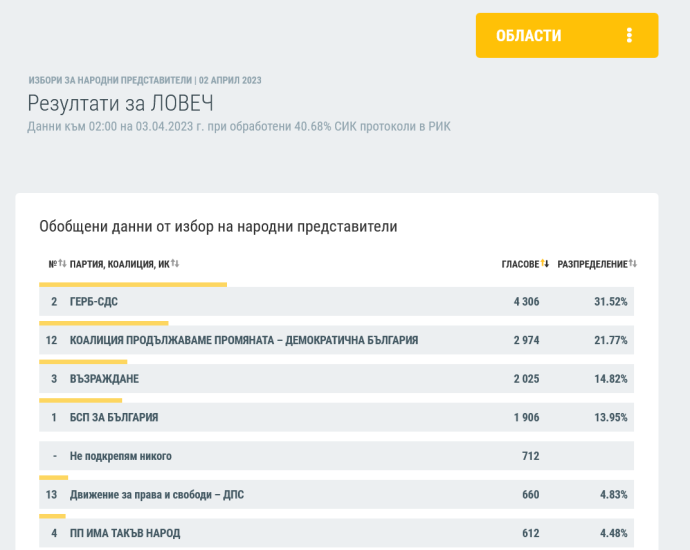Click ИЗБОРИ ЗА НАРОДНИ ПРЕДСТАВИТЕЛИ breadcrumb text
690x550 pixels.
click(x=110, y=80)
